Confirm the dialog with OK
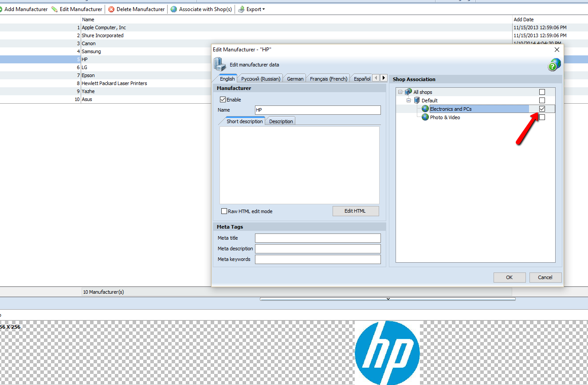588x385 pixels. coord(509,277)
